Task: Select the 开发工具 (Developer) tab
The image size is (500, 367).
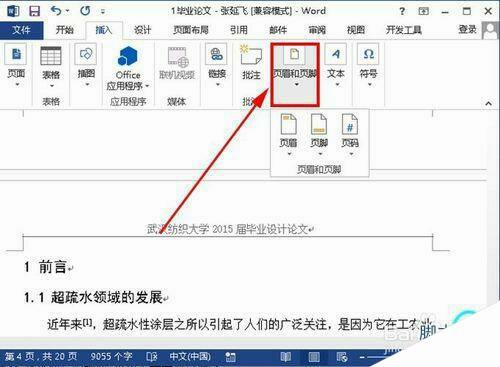Action: pyautogui.click(x=404, y=30)
